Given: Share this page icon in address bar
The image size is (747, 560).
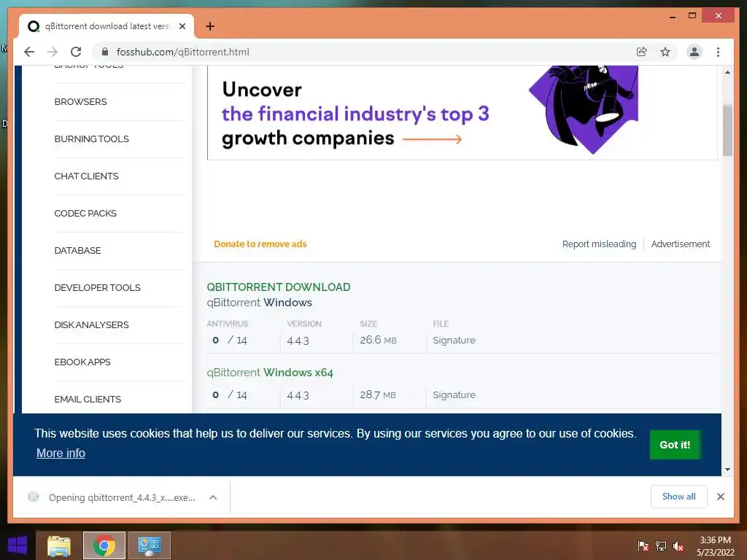Looking at the screenshot, I should coord(642,52).
